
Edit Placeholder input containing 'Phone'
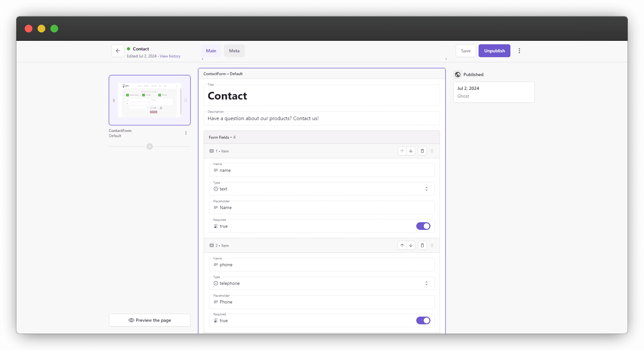pyautogui.click(x=322, y=302)
